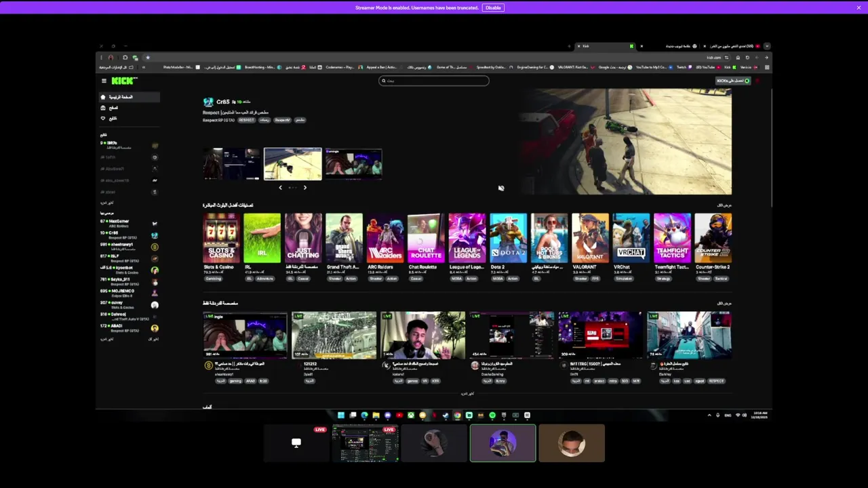Open MOJREMCO in recommended channels list
868x488 pixels.
point(129,293)
